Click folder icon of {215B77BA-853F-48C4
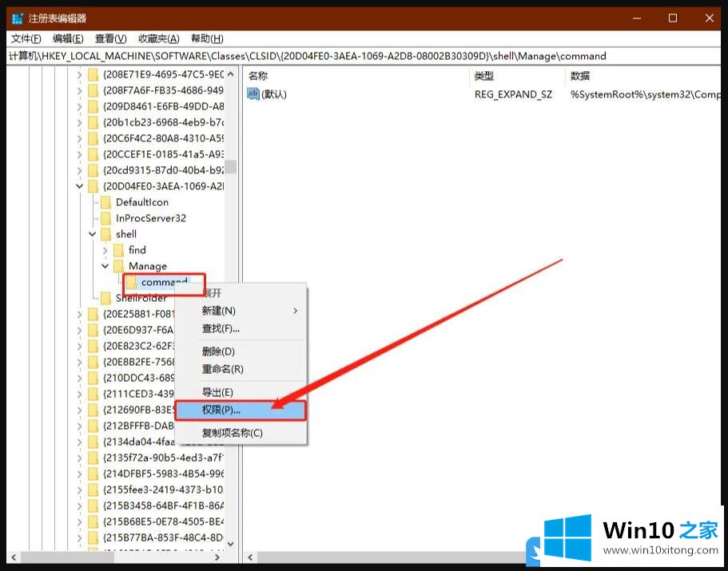The width and height of the screenshot is (728, 571). (x=93, y=538)
